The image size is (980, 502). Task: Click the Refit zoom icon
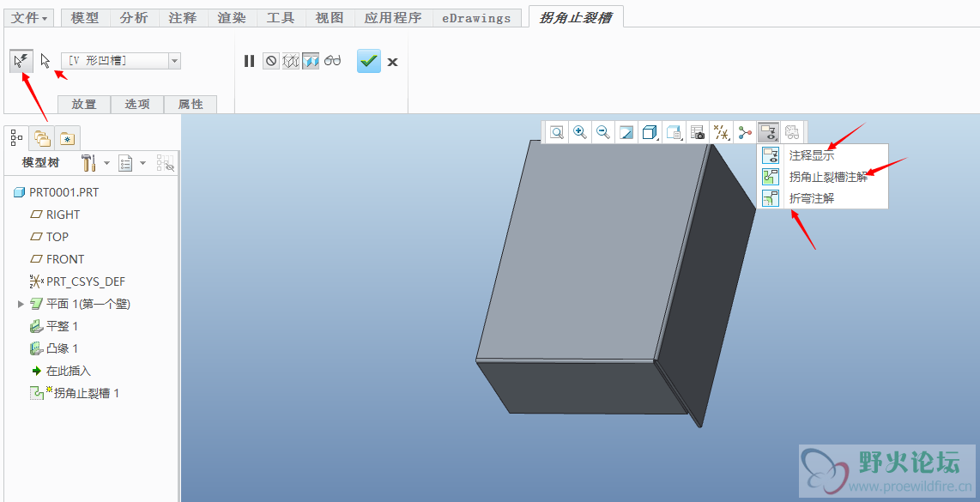coord(556,132)
